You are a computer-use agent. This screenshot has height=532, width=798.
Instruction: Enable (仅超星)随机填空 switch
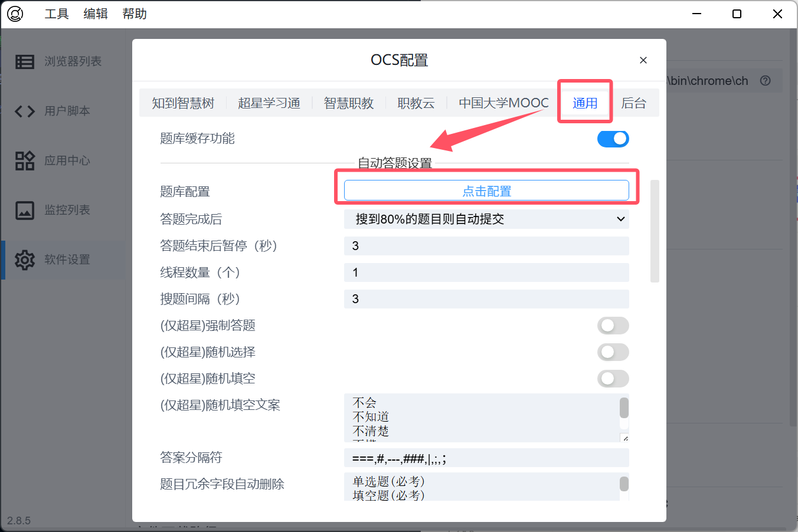pos(613,379)
